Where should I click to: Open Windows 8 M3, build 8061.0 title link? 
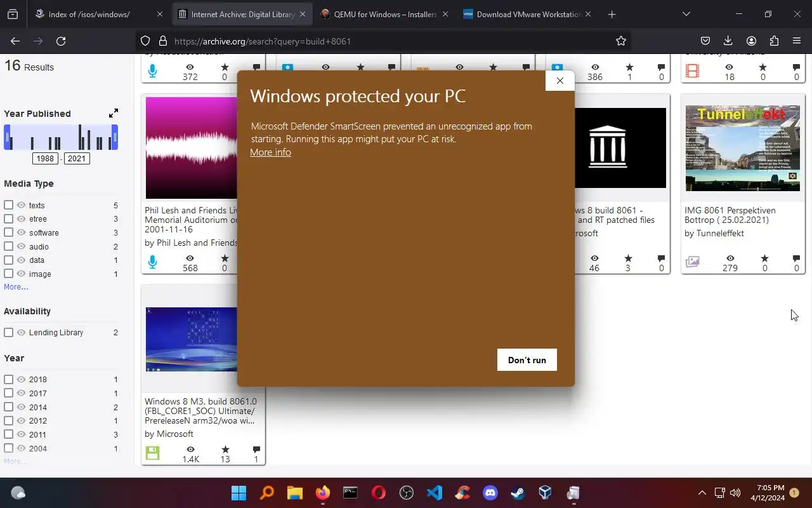200,411
